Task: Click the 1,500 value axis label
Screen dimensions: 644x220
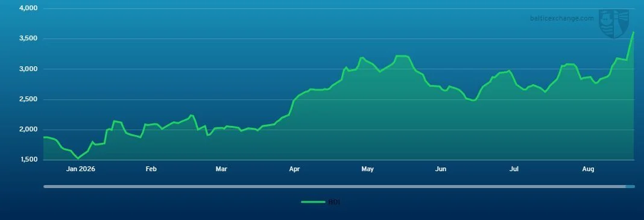Action: (x=28, y=160)
